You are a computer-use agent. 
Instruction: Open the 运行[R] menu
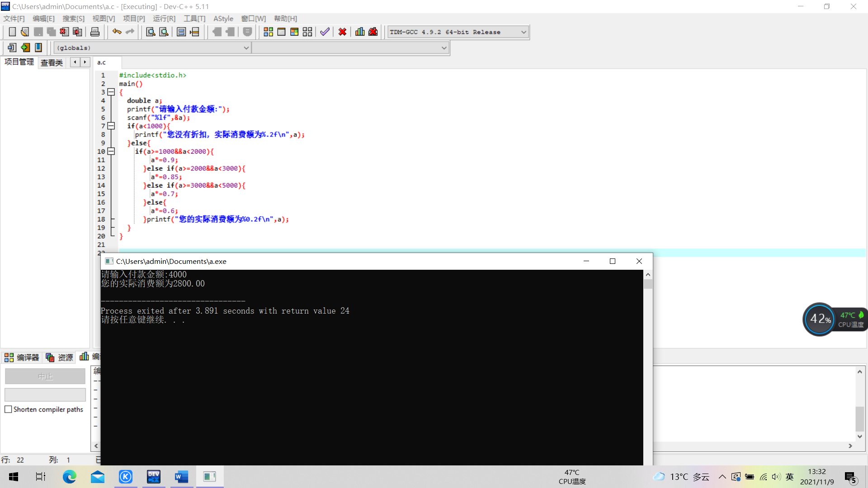tap(164, 19)
